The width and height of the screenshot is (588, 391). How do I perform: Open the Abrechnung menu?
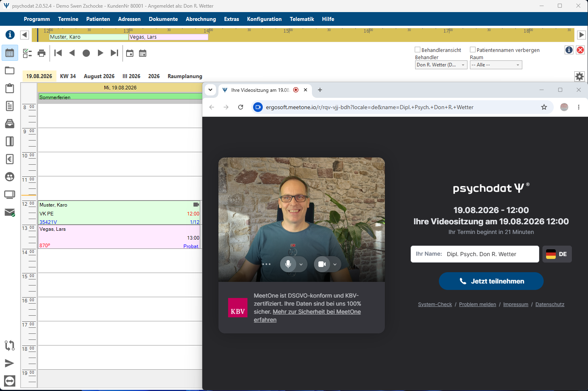[201, 19]
